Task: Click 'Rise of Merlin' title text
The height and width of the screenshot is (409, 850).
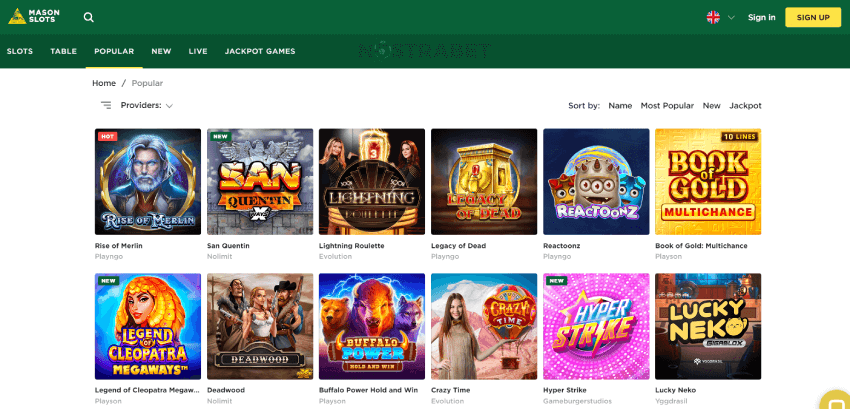Action: click(119, 246)
